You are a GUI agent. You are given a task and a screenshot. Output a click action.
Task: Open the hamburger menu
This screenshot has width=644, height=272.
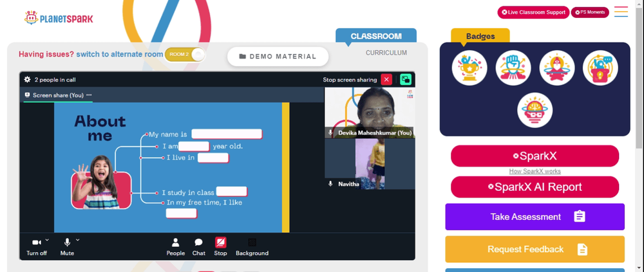click(621, 12)
